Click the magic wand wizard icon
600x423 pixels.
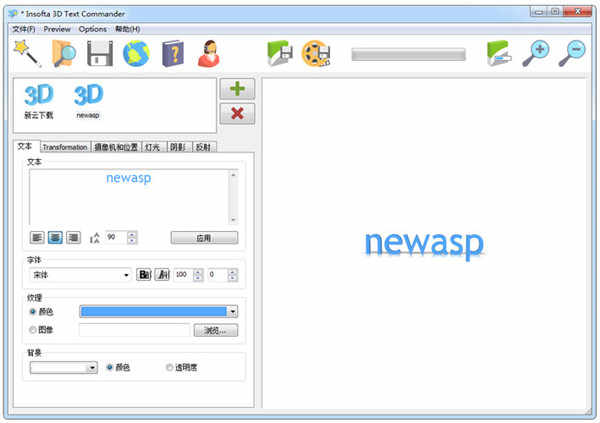click(x=27, y=54)
